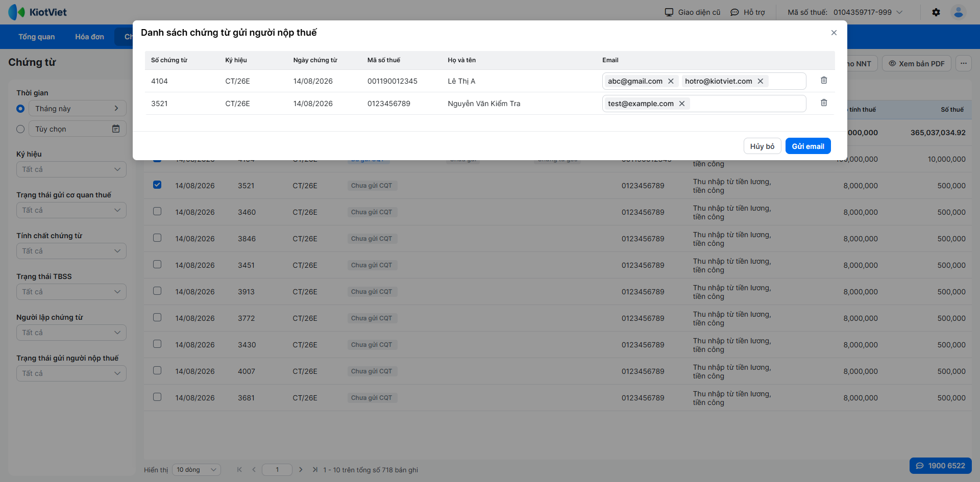Open 10 dòng rows-per-page dropdown
This screenshot has width=980, height=482.
pos(197,470)
